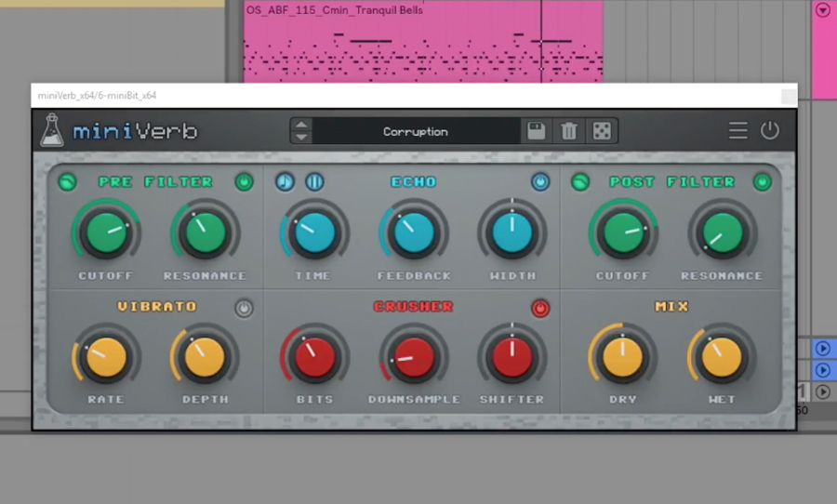Step through presets using the up/down arrows
This screenshot has height=504, width=837.
tap(301, 131)
